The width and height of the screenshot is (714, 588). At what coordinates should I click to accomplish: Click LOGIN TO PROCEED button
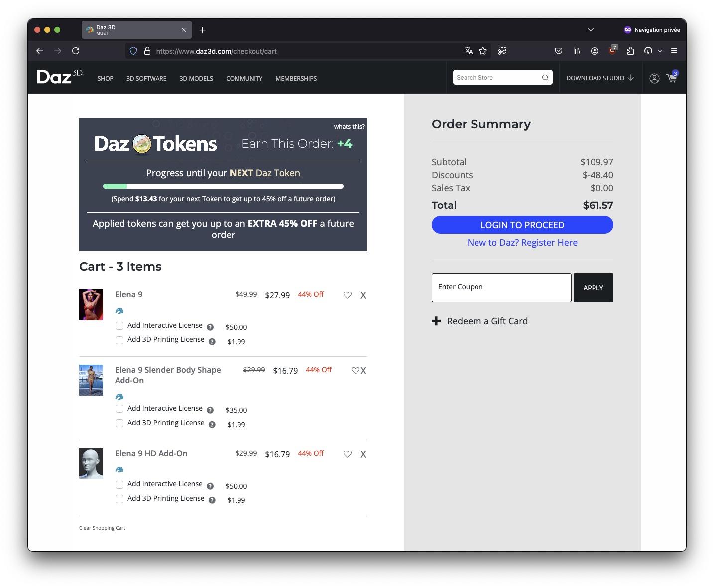pyautogui.click(x=522, y=225)
